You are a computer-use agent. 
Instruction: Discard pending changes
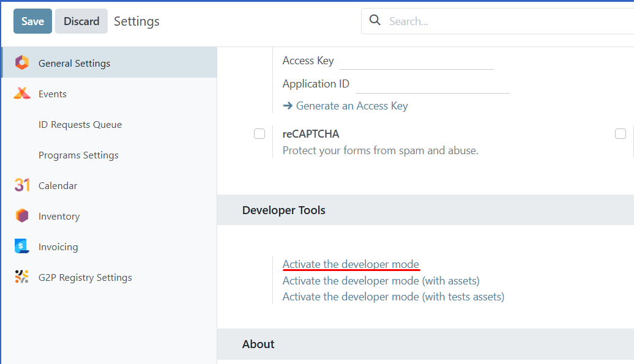click(x=81, y=20)
